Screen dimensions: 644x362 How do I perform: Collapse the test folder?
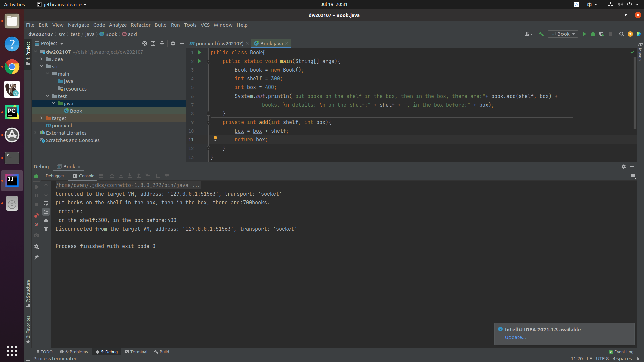coord(47,96)
